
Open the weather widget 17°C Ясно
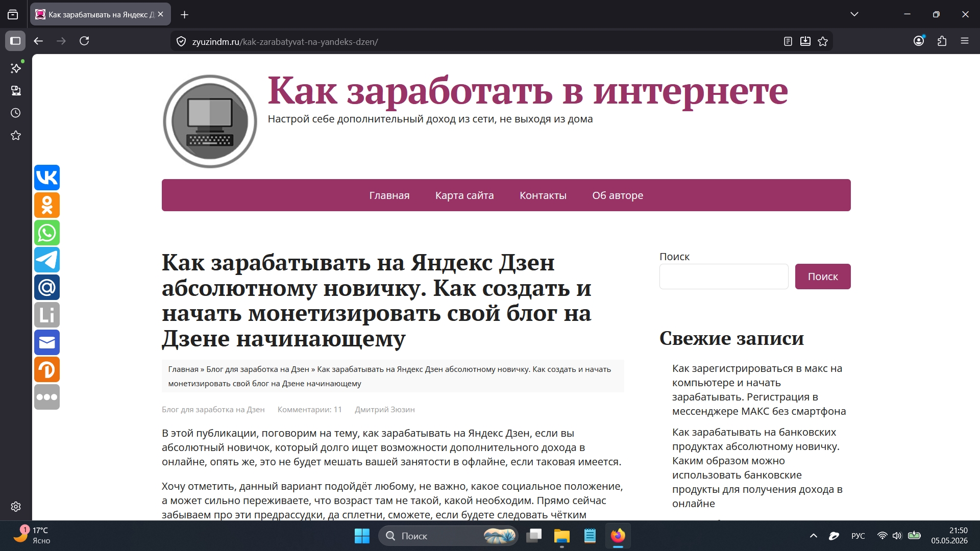tap(32, 536)
